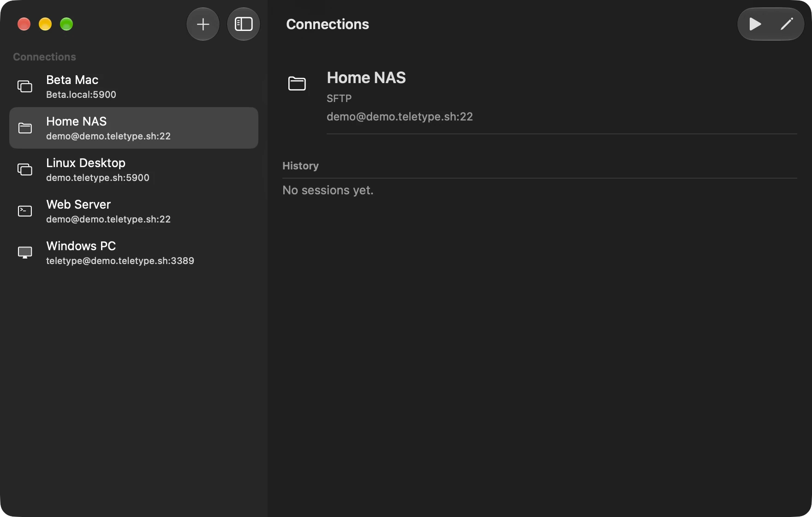Click the Home NAS heading in detail pane
Image resolution: width=812 pixels, height=517 pixels.
point(366,78)
